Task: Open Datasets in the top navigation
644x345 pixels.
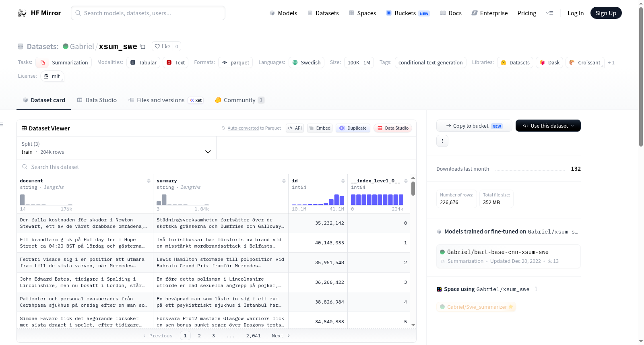Action: (x=323, y=13)
